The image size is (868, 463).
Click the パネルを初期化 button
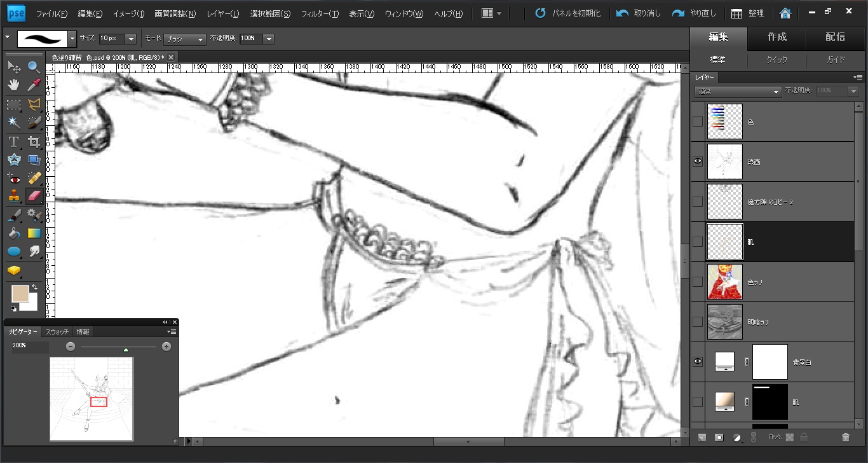[567, 13]
